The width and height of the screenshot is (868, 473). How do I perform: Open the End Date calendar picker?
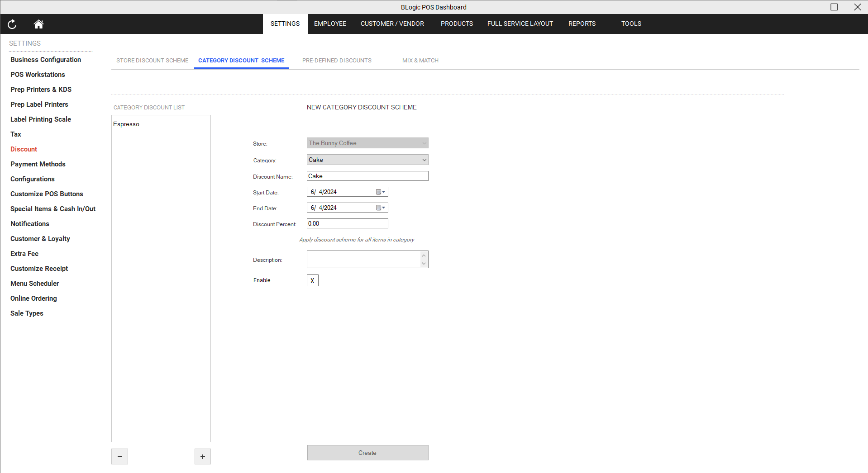[x=381, y=208]
